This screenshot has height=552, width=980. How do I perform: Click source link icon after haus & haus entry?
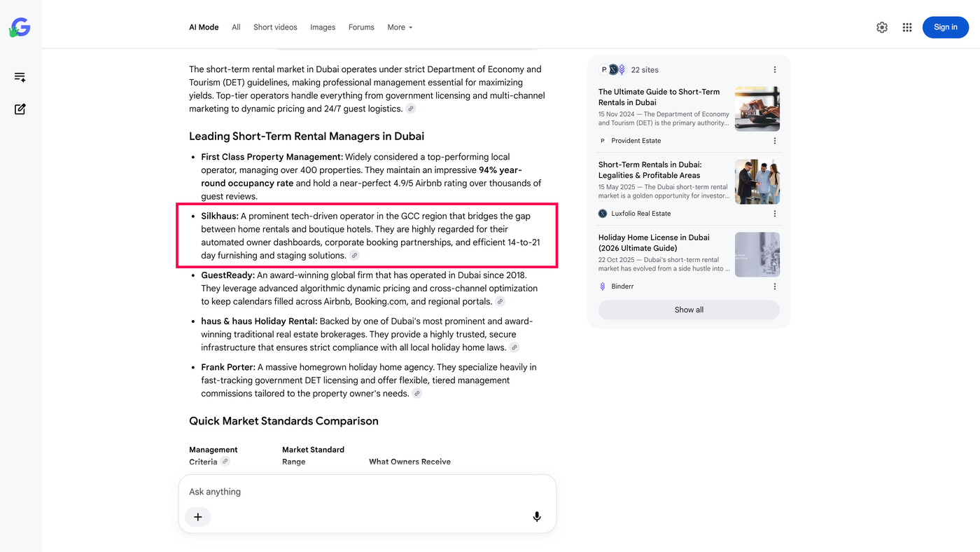tap(514, 347)
